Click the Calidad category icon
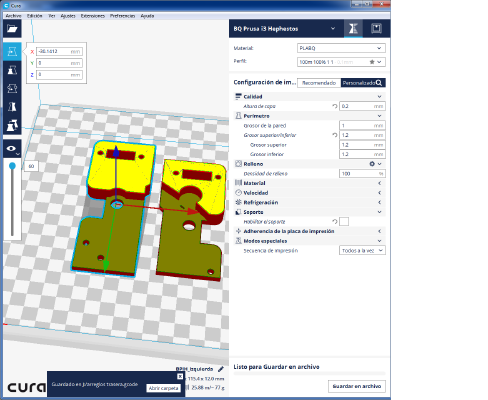 click(238, 97)
